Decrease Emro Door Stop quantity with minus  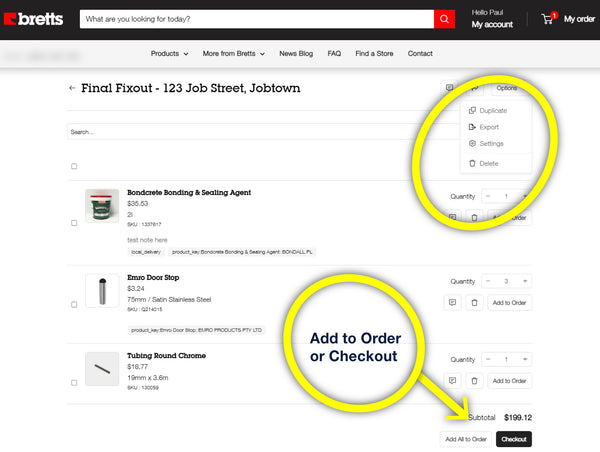[488, 281]
